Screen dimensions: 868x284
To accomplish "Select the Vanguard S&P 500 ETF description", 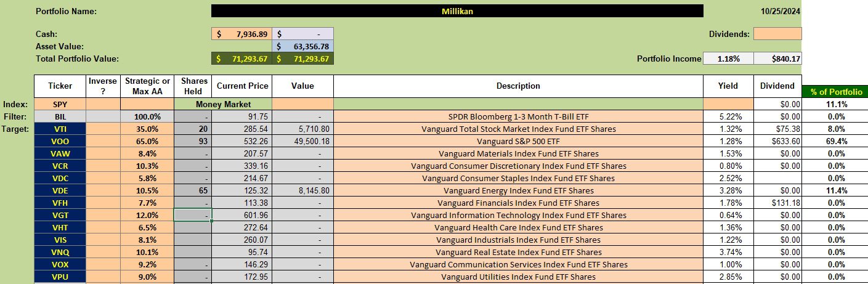I will [518, 141].
